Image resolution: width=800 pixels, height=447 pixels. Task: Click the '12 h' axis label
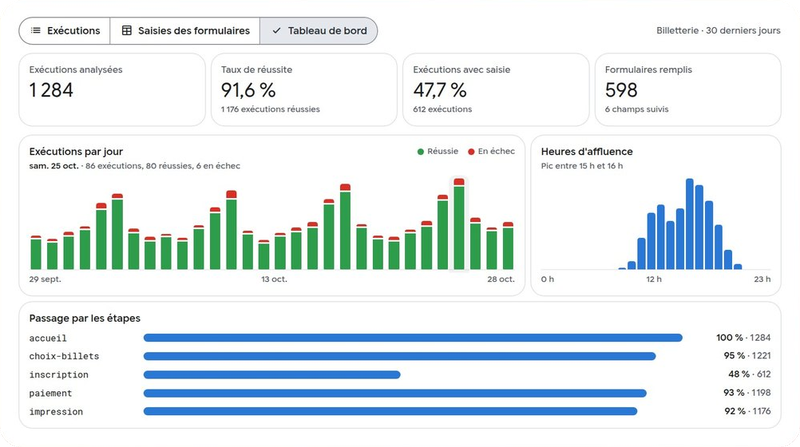pyautogui.click(x=654, y=279)
